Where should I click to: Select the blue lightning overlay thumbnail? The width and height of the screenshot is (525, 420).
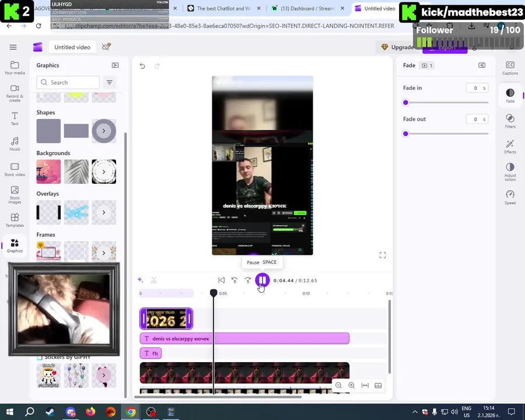76,212
